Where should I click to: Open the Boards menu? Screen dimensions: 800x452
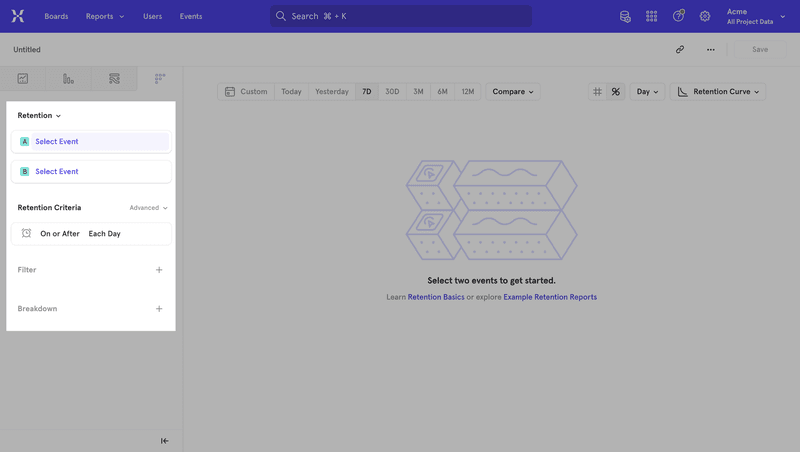(56, 16)
